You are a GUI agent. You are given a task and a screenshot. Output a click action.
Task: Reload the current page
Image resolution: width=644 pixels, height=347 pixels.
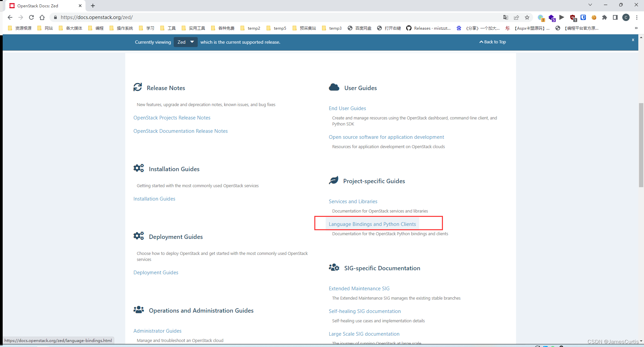pyautogui.click(x=31, y=17)
